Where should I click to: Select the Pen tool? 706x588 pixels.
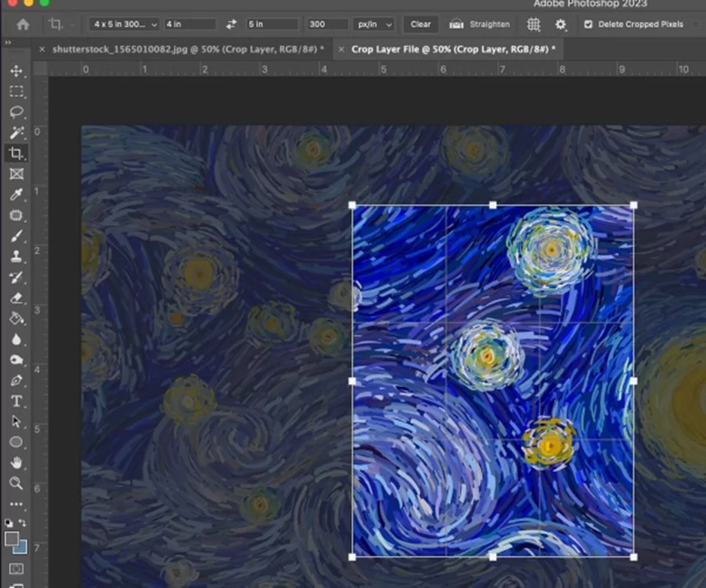17,380
